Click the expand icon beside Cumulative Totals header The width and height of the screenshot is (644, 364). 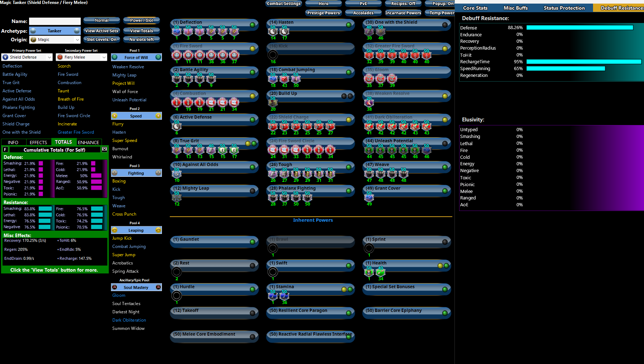pyautogui.click(x=104, y=149)
